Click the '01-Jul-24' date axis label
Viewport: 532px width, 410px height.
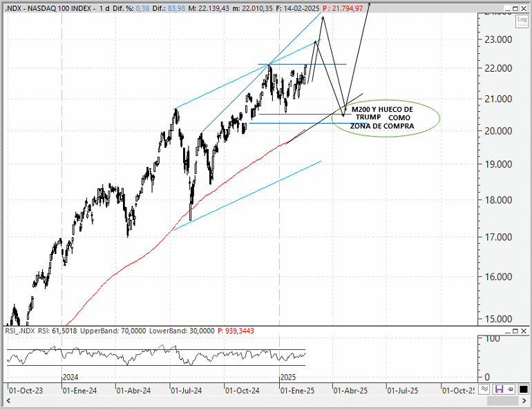(187, 391)
